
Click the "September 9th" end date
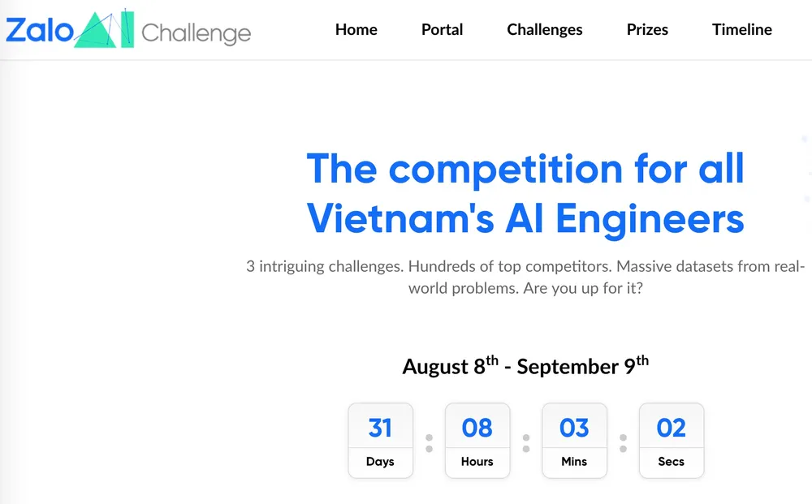(x=582, y=365)
